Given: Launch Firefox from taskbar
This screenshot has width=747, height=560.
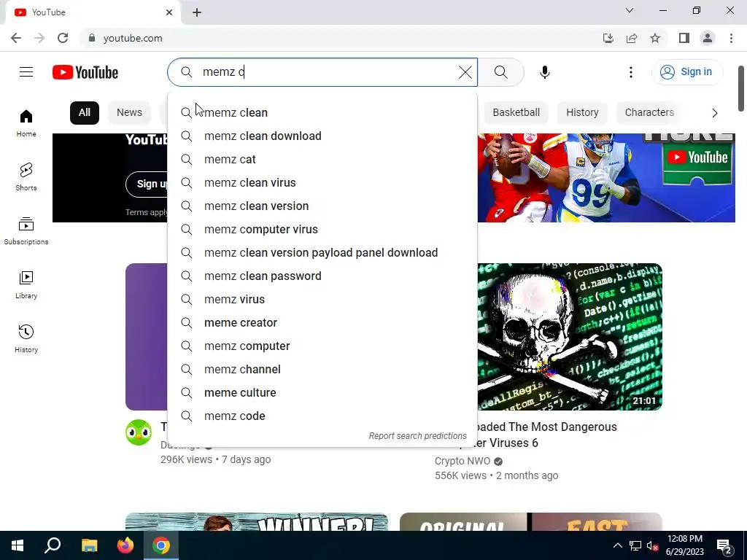Looking at the screenshot, I should (125, 545).
